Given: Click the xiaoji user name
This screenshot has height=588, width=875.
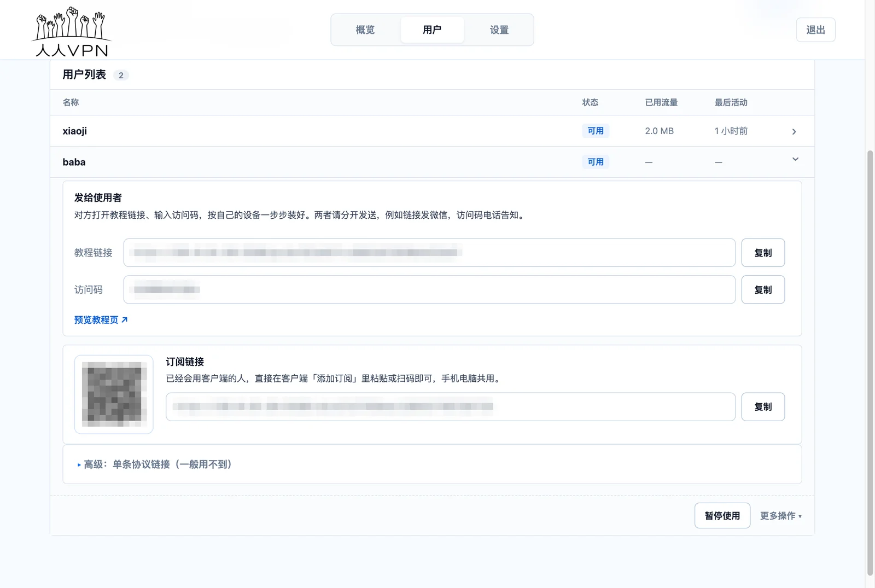Looking at the screenshot, I should click(x=75, y=131).
